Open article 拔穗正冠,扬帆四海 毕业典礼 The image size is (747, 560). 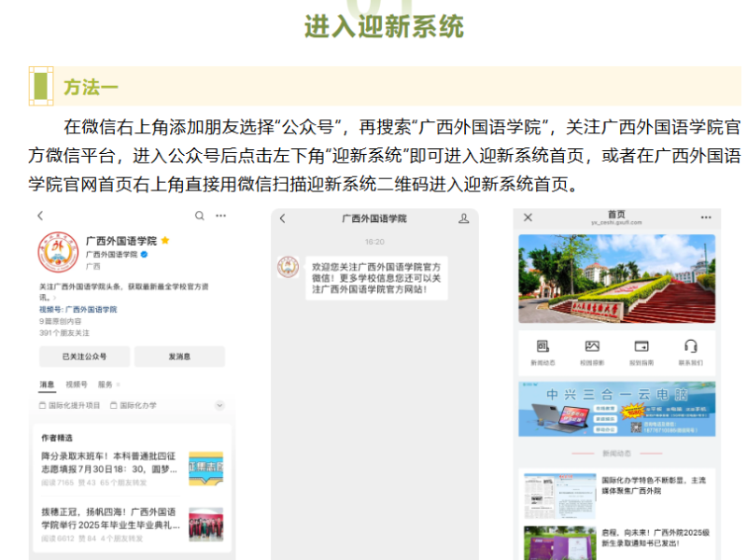110,518
